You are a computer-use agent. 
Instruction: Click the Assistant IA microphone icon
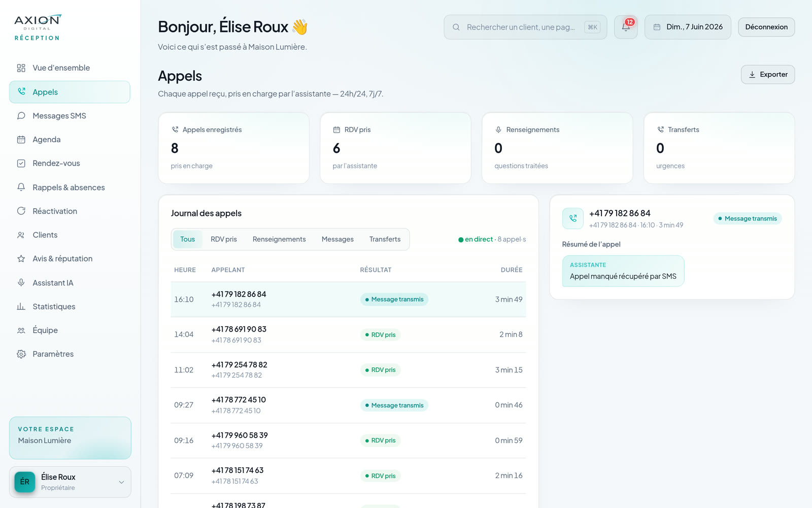21,283
